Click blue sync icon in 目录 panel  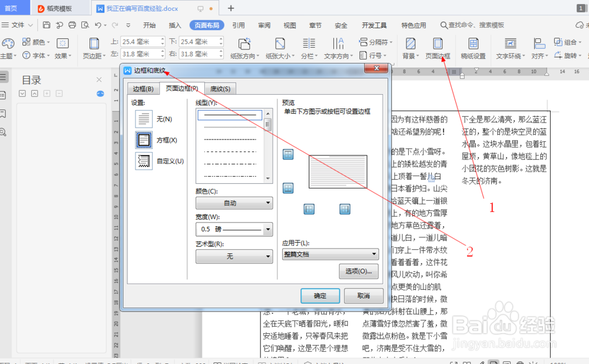point(100,94)
